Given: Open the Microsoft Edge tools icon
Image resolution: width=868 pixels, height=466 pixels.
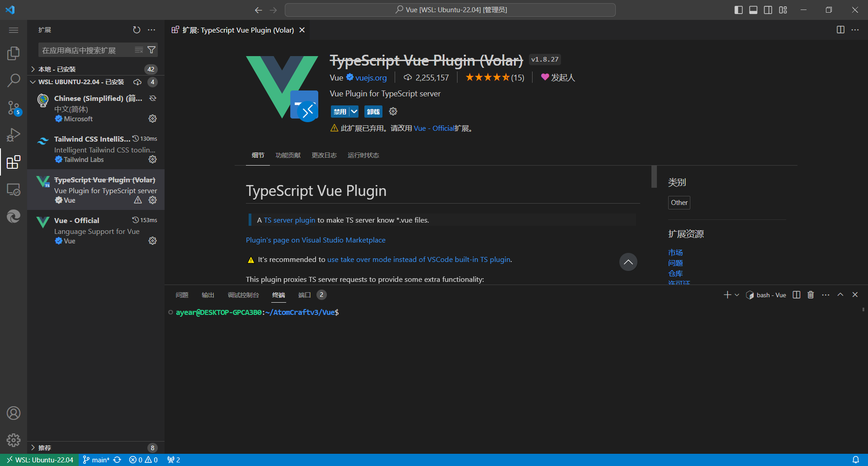Looking at the screenshot, I should (14, 216).
